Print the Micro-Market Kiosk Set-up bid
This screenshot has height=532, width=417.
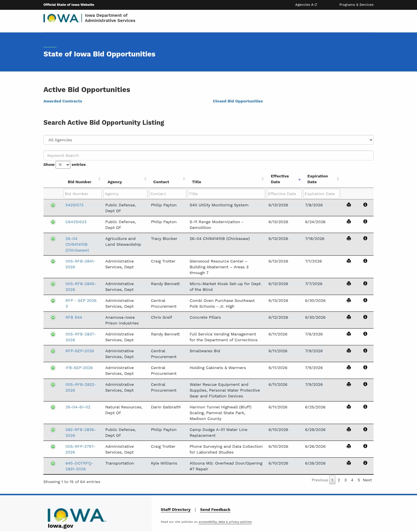pos(349,284)
